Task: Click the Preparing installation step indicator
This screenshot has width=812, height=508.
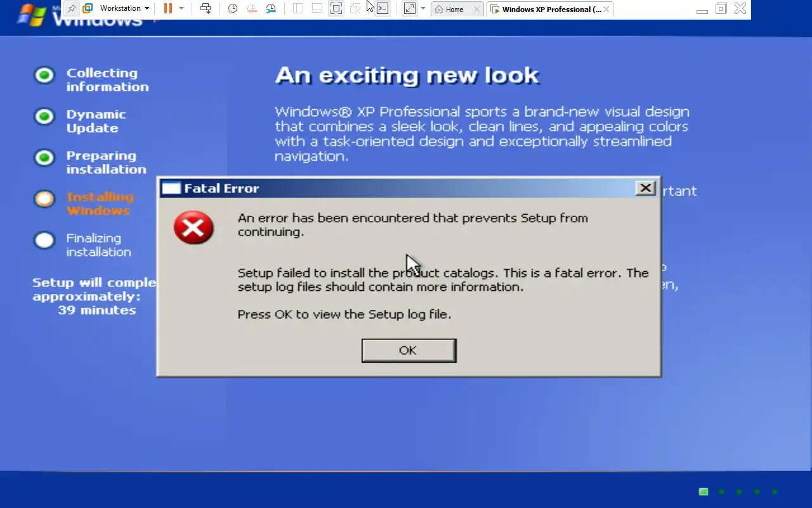Action: (x=44, y=157)
